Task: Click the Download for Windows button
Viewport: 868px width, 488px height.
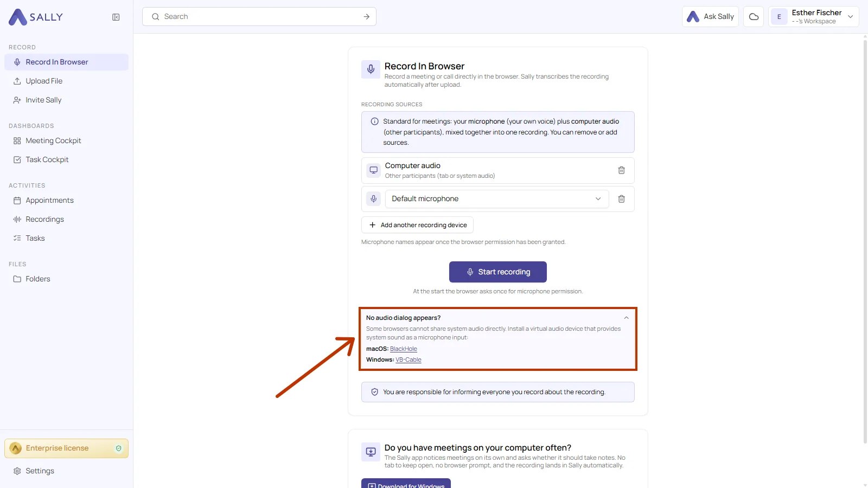Action: (406, 484)
